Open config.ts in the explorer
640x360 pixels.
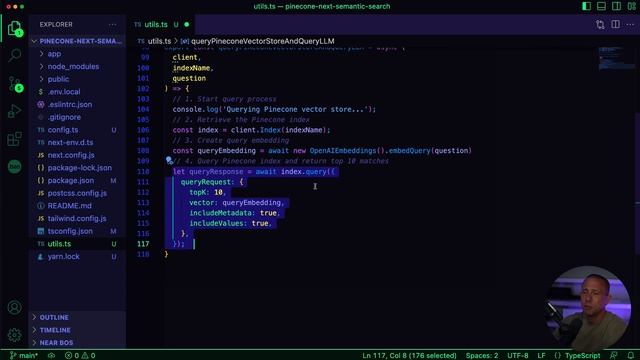click(x=63, y=130)
